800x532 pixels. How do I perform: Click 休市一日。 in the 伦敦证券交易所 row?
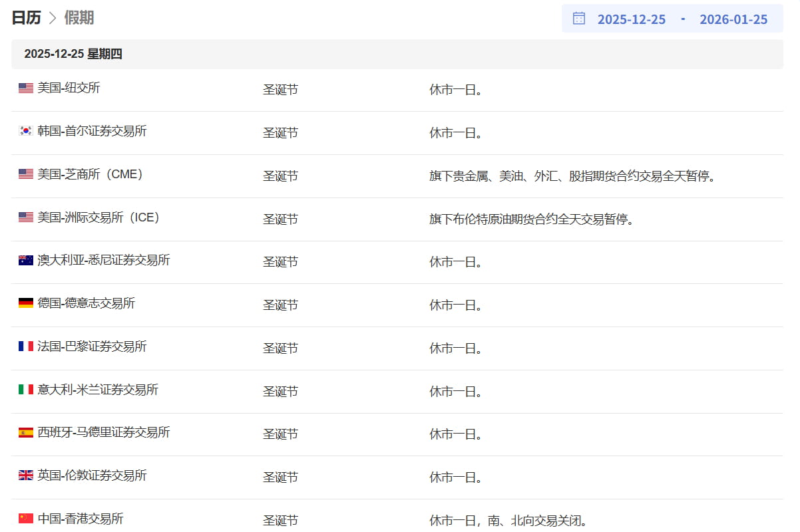pos(456,477)
